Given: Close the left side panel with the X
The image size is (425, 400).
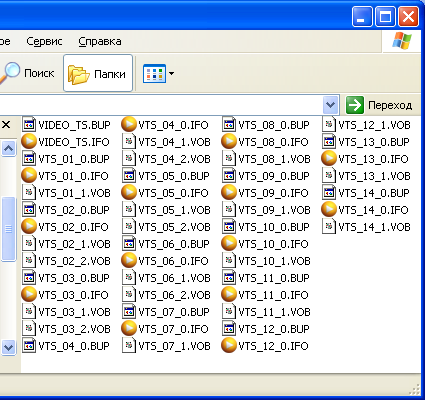Looking at the screenshot, I should [x=6, y=125].
